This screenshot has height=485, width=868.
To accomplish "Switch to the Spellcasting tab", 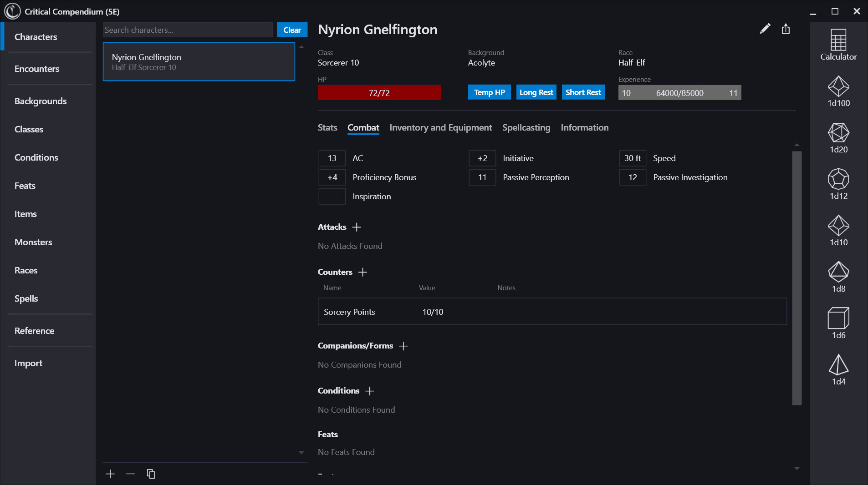I will click(x=526, y=128).
